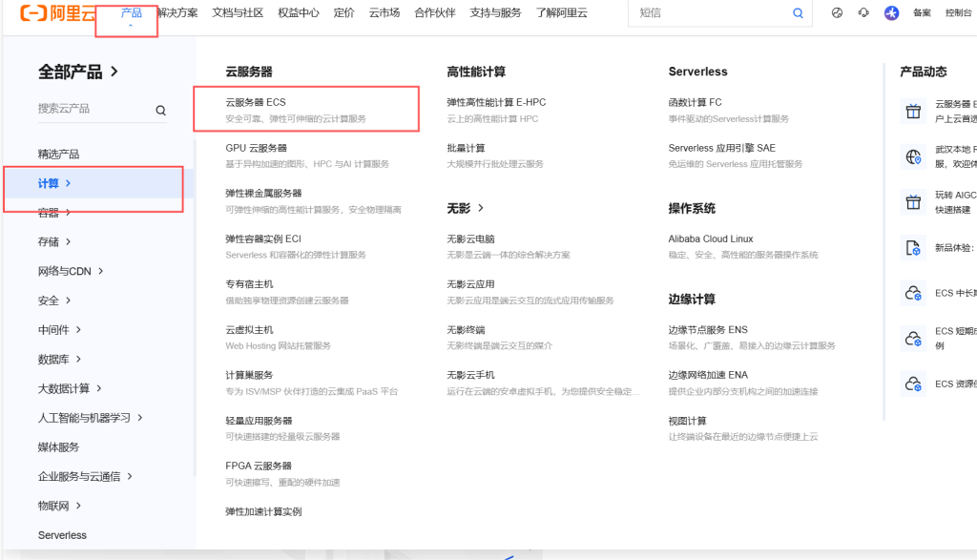
Task: Click the 控制台 console link
Action: 958,13
